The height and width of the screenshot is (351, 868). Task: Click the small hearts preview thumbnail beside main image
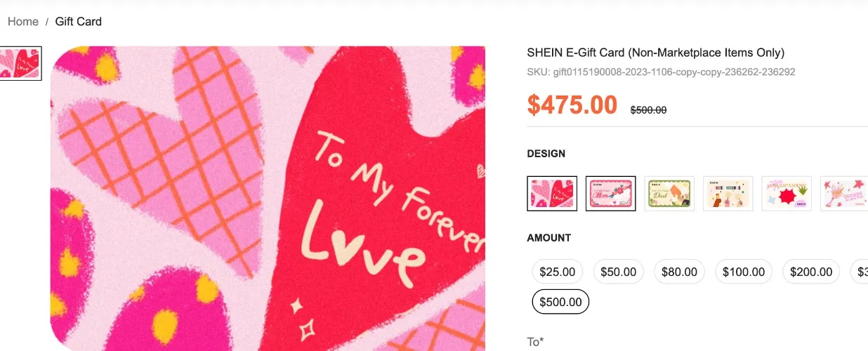tap(20, 63)
